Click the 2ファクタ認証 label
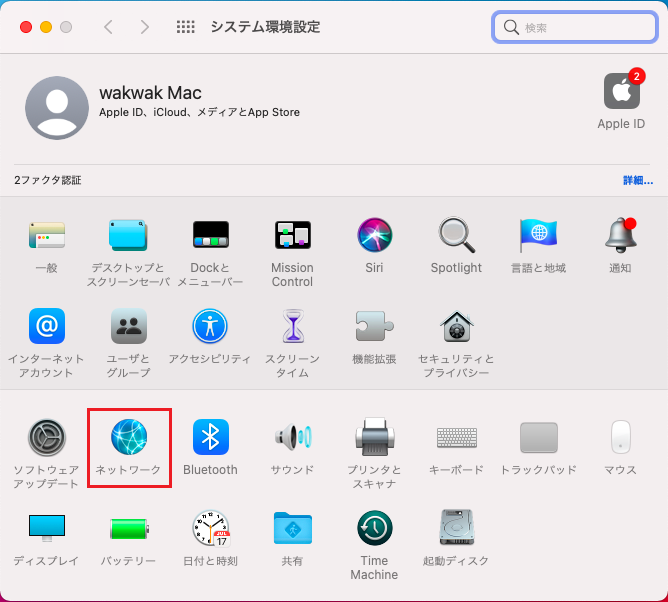The image size is (668, 602). 48,180
